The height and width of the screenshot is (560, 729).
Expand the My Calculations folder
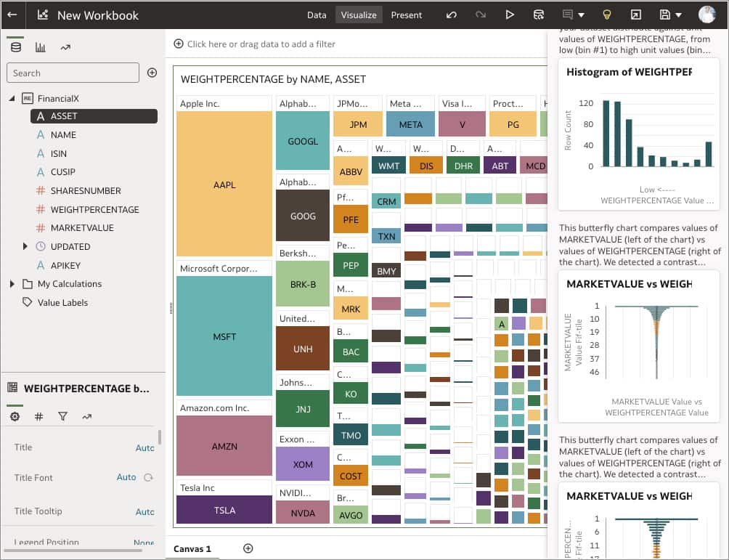pyautogui.click(x=12, y=284)
